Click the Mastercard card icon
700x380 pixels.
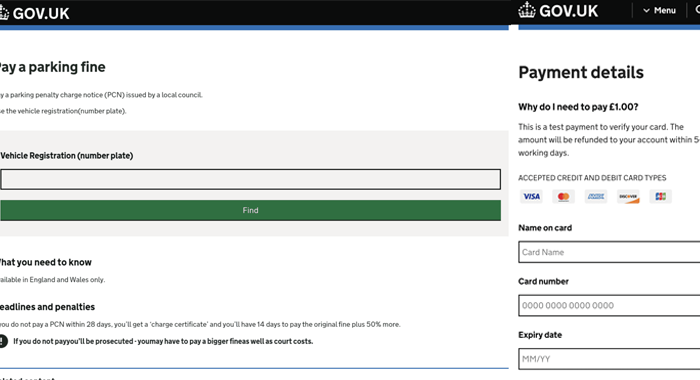pyautogui.click(x=563, y=196)
